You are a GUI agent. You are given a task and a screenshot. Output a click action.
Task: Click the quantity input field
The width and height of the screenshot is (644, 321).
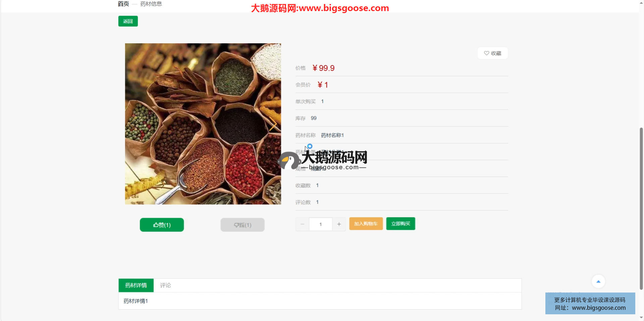[x=321, y=224]
